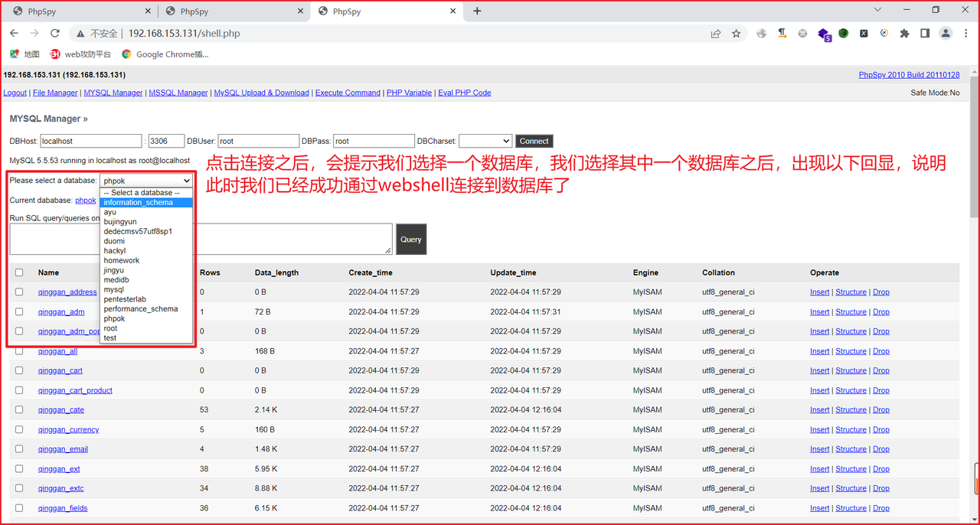Focus the DBPass input field

pos(374,141)
